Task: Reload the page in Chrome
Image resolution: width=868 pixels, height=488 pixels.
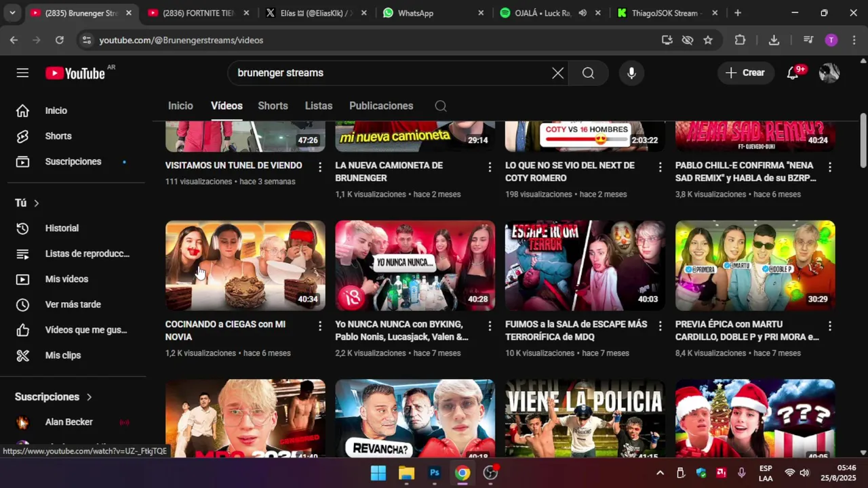Action: pyautogui.click(x=60, y=40)
